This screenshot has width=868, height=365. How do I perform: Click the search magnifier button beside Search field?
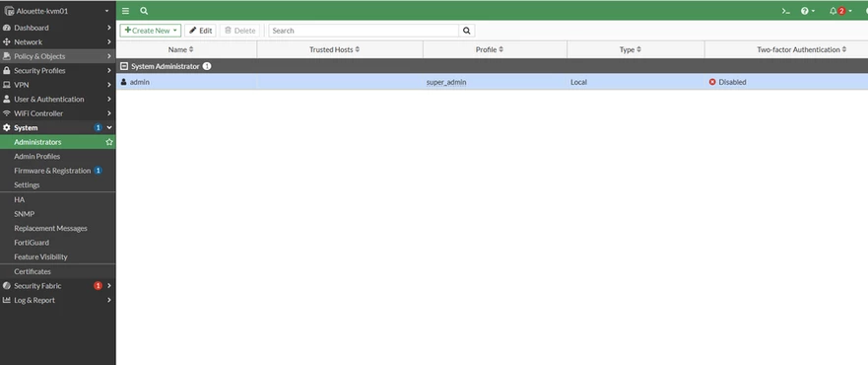467,31
